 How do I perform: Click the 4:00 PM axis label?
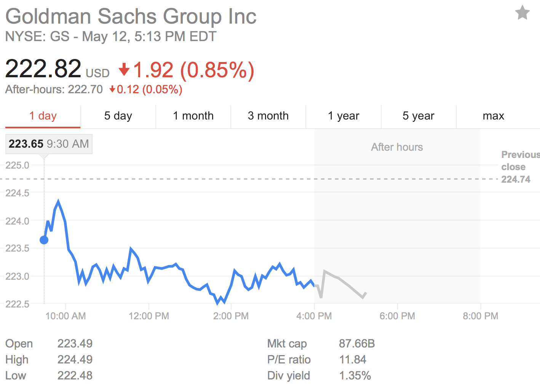[314, 316]
